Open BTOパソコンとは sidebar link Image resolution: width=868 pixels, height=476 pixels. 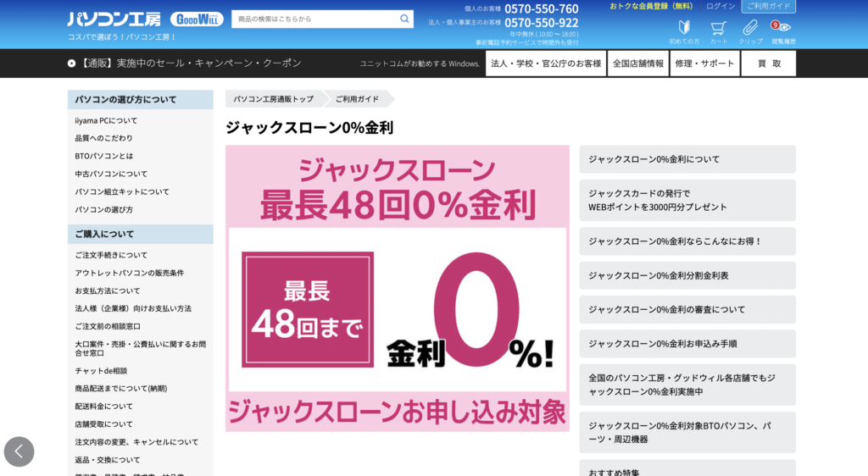(104, 156)
